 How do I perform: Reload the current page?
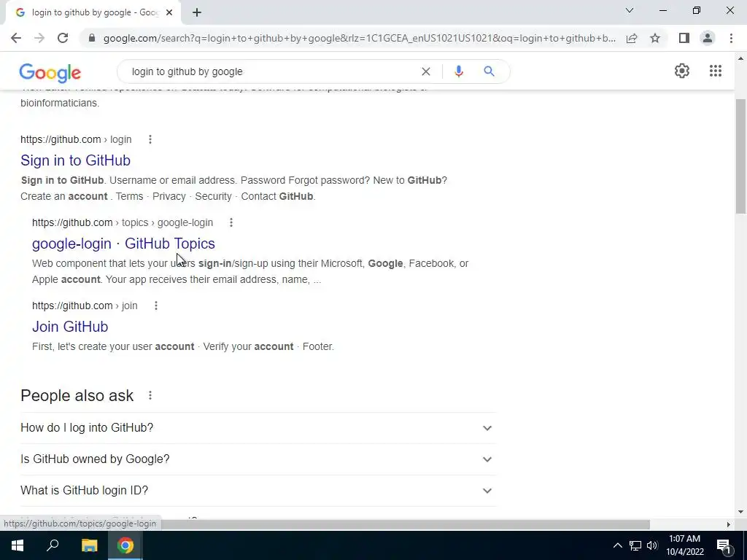[x=63, y=38]
